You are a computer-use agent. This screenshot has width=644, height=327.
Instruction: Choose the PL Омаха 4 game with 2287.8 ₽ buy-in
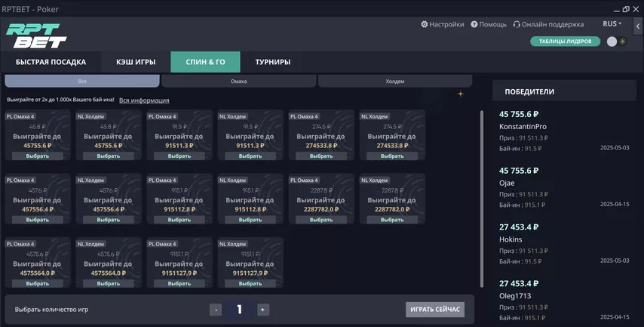(321, 220)
